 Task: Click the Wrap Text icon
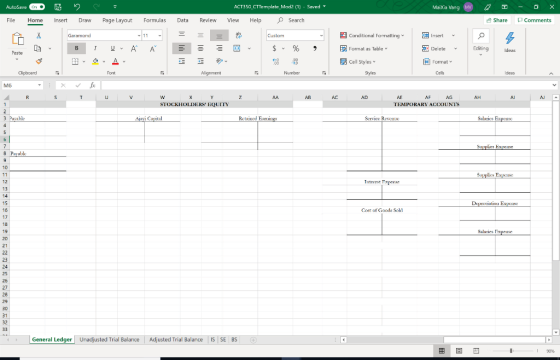click(239, 35)
